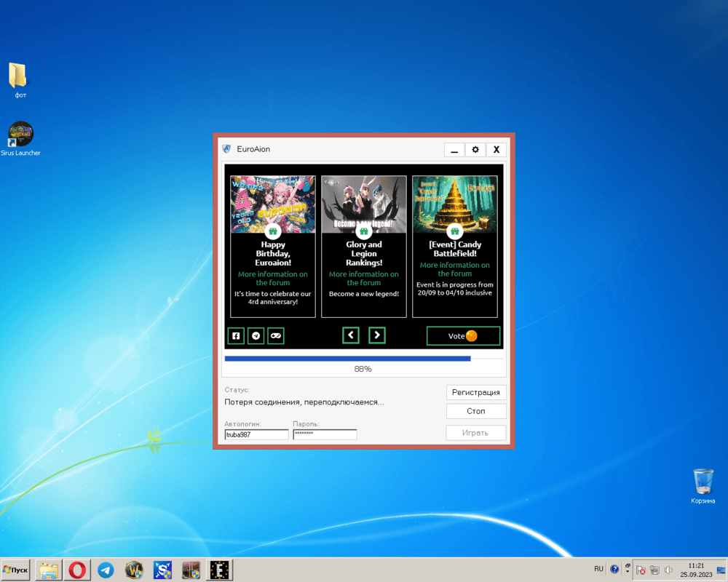
Task: Follow forum link under Happy Birthday news
Action: coord(272,278)
